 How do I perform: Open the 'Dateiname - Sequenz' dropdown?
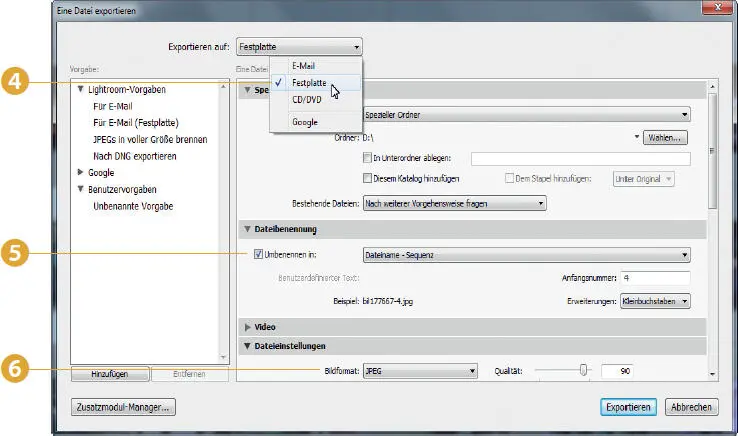click(527, 255)
